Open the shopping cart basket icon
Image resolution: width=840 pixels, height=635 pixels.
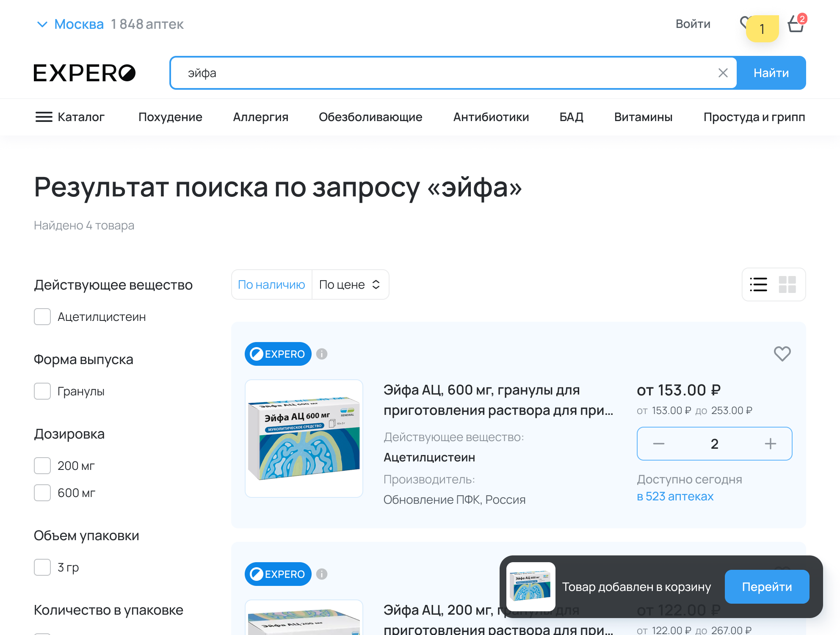(x=796, y=24)
